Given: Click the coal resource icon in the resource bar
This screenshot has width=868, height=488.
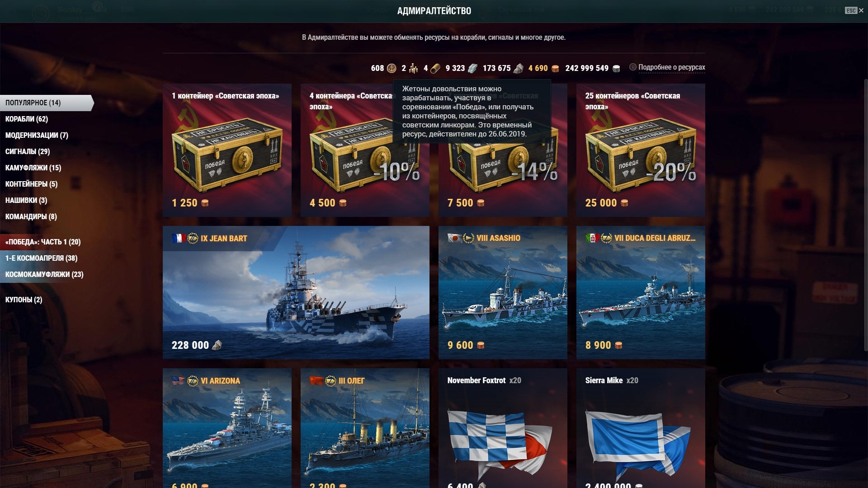Looking at the screenshot, I should [x=519, y=68].
